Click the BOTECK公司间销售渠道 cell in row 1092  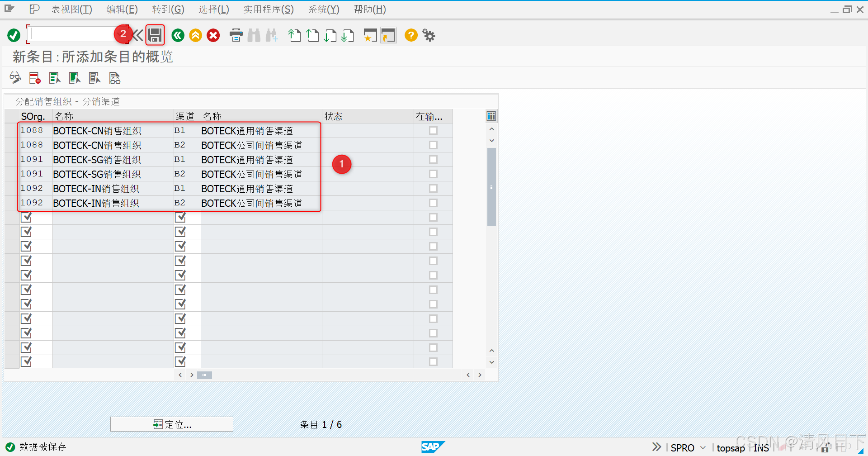coord(261,203)
